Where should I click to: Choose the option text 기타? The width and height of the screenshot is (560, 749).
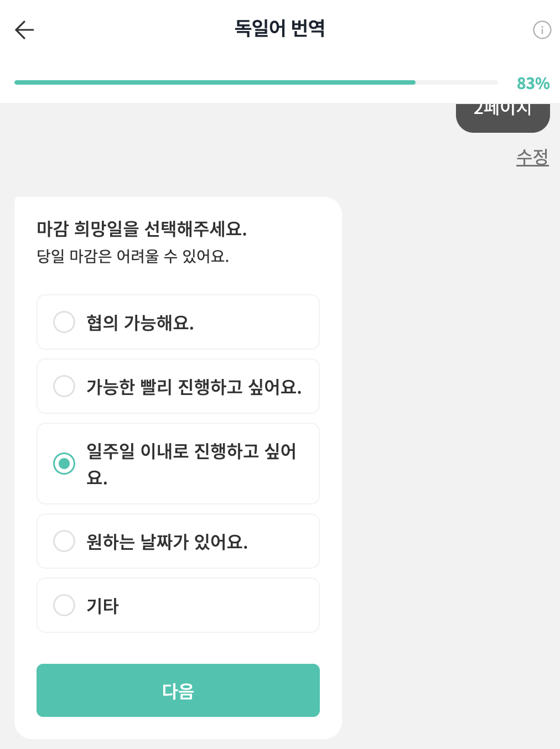[x=103, y=606]
